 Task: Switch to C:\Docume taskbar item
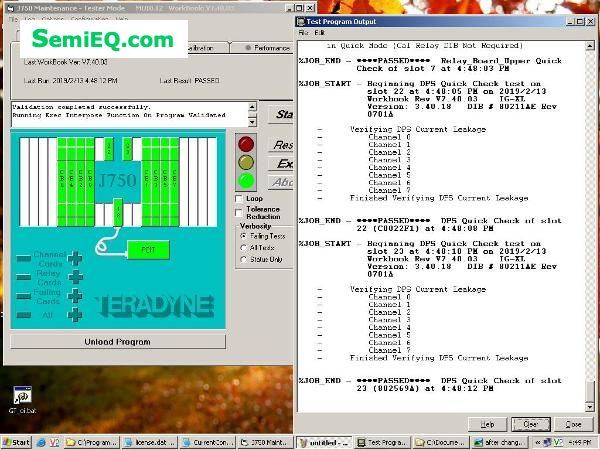(x=440, y=443)
